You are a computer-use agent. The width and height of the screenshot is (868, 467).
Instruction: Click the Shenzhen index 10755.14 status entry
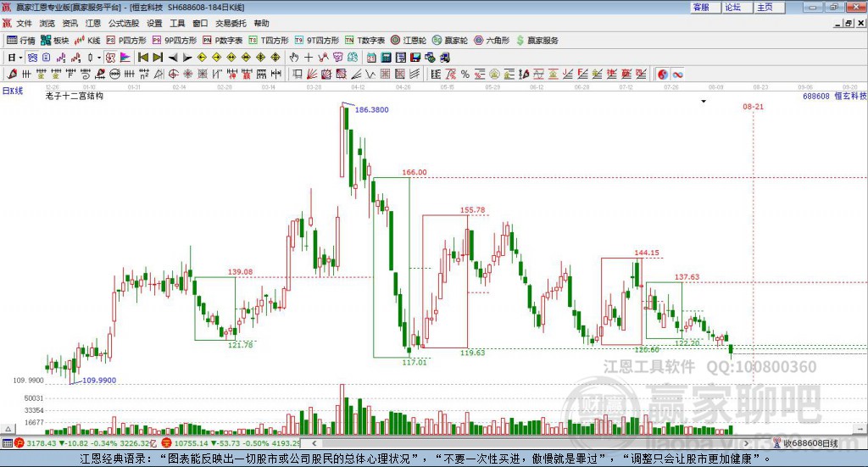(x=231, y=443)
